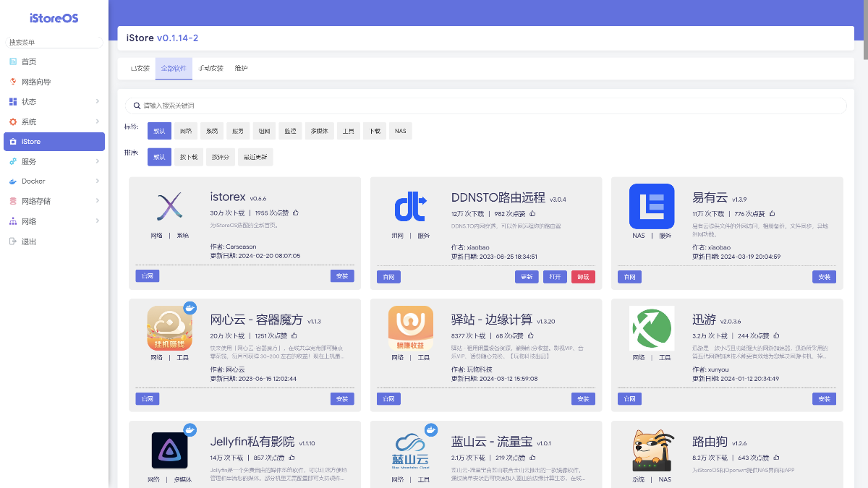Switch sorting to 按下载

[188, 156]
